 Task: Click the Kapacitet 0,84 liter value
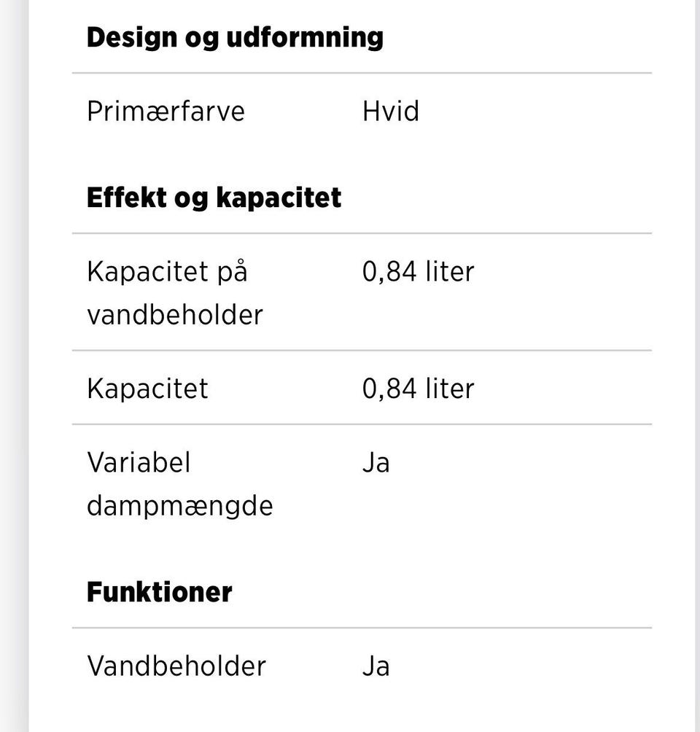[x=419, y=389]
